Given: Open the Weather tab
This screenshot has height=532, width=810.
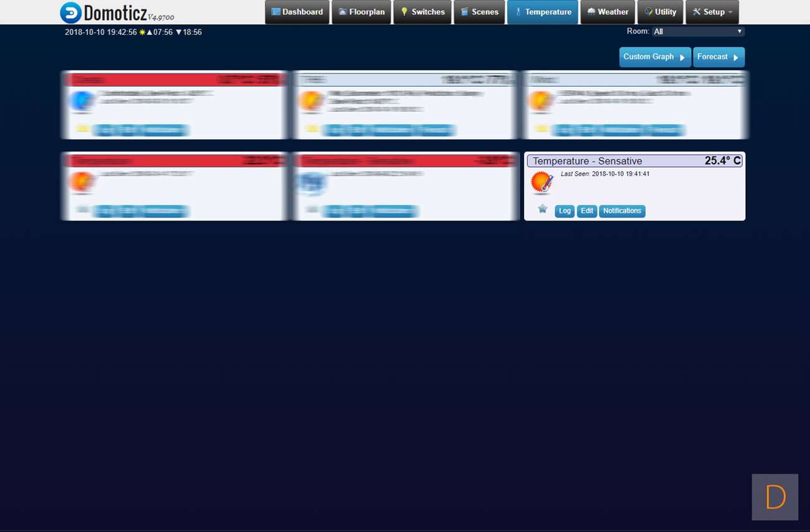Looking at the screenshot, I should pos(607,12).
